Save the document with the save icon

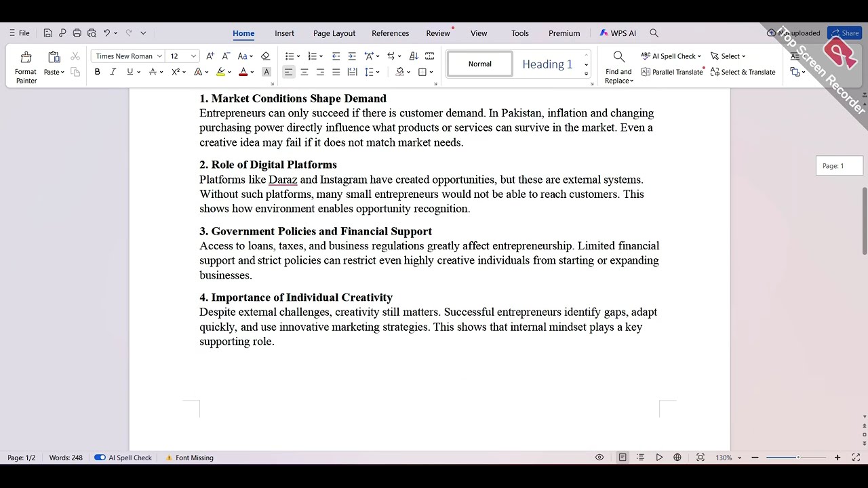pos(47,33)
